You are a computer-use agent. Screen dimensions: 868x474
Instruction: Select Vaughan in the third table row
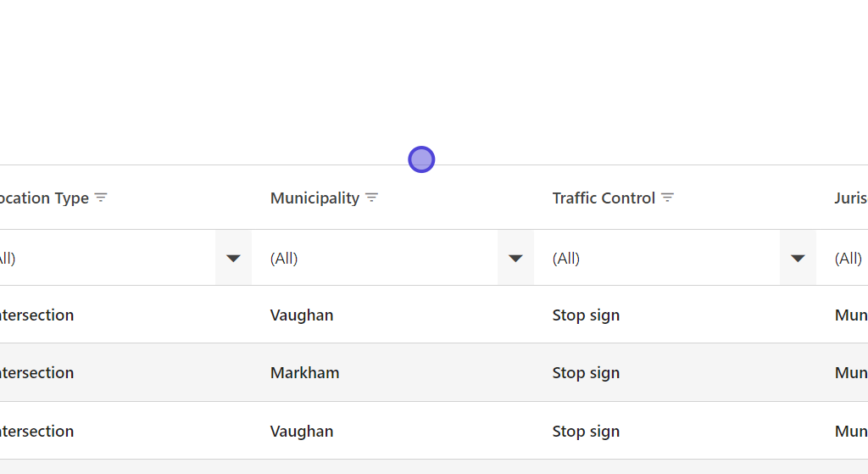302,431
